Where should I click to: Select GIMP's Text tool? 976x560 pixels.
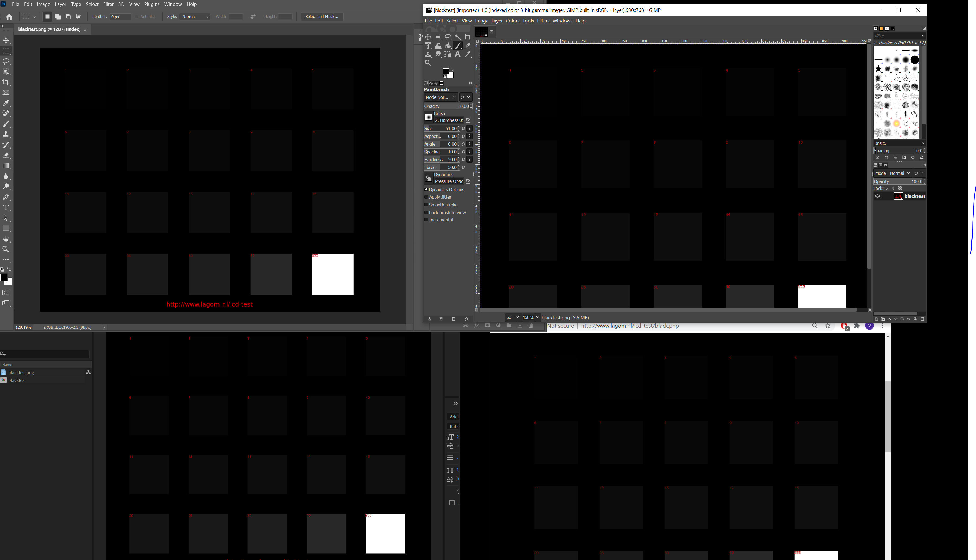(x=458, y=55)
